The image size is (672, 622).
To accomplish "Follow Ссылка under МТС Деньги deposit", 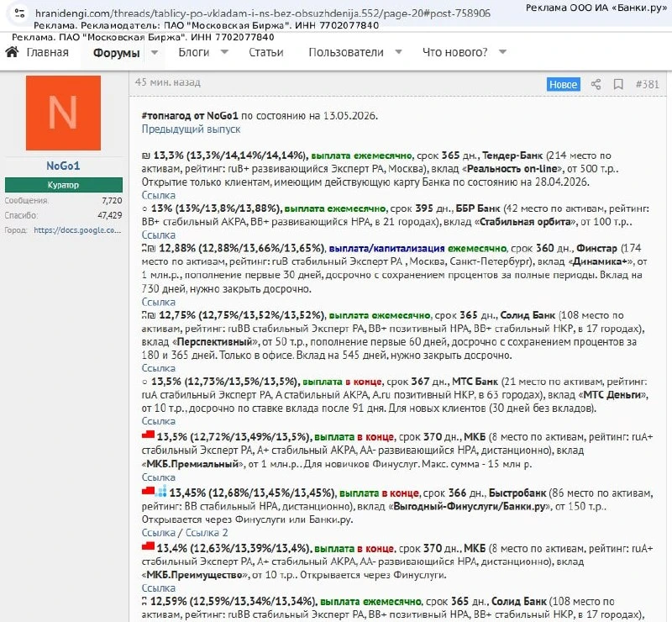I will [x=159, y=421].
